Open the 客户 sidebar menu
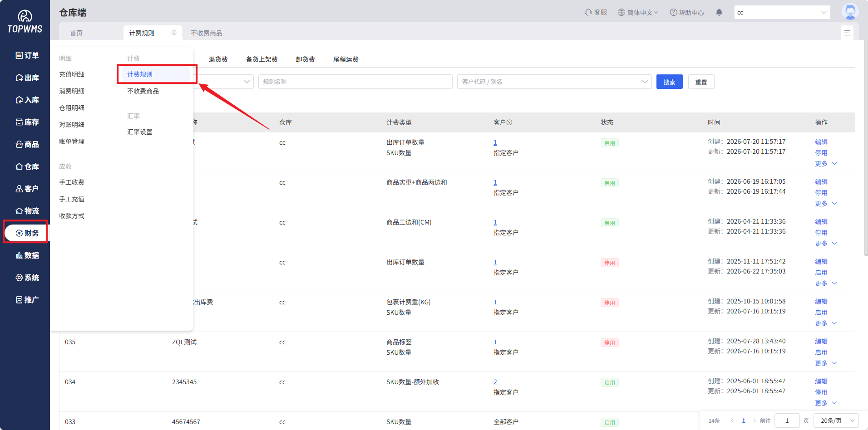 tap(27, 189)
